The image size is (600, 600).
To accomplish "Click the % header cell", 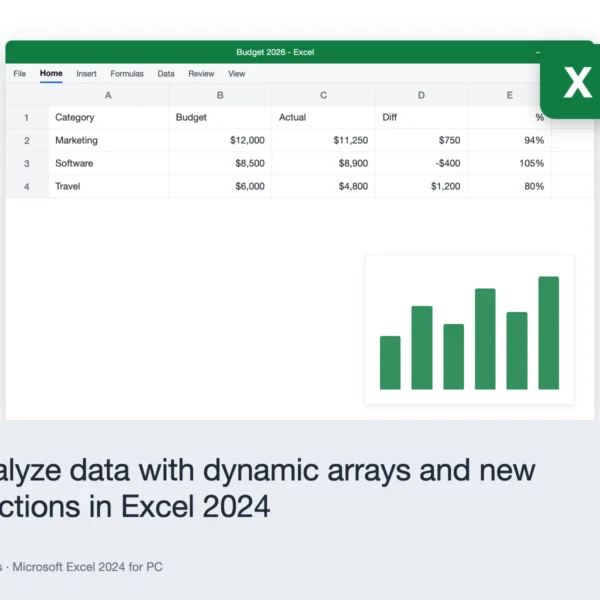I will pos(509,117).
